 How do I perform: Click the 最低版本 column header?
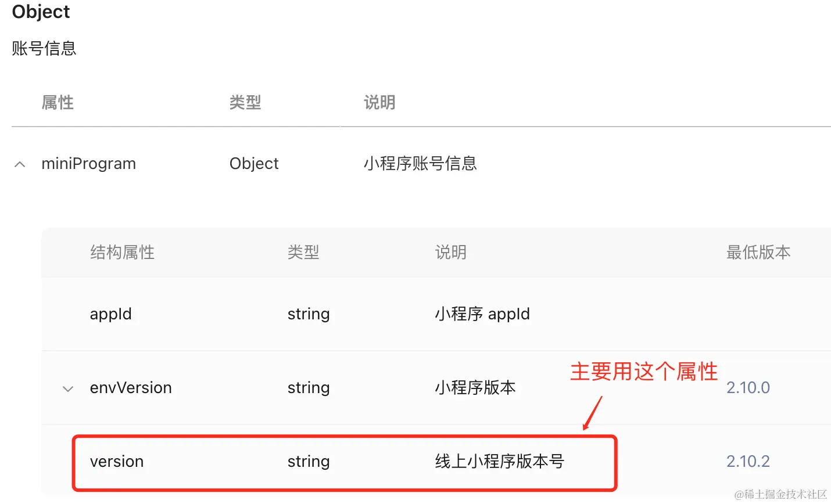[758, 253]
